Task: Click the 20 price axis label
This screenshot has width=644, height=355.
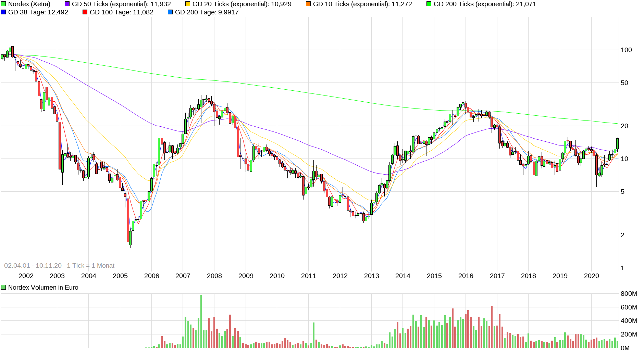Action: pyautogui.click(x=624, y=126)
